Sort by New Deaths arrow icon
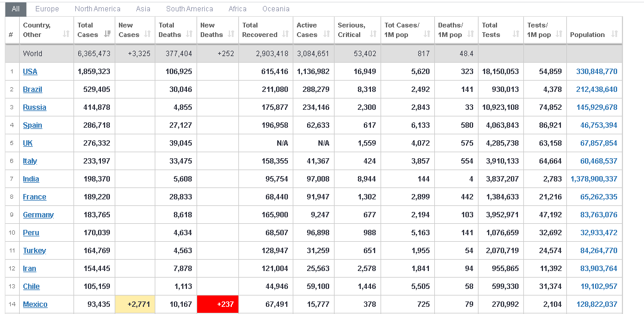Viewport: 644px width, 314px height. pos(231,34)
